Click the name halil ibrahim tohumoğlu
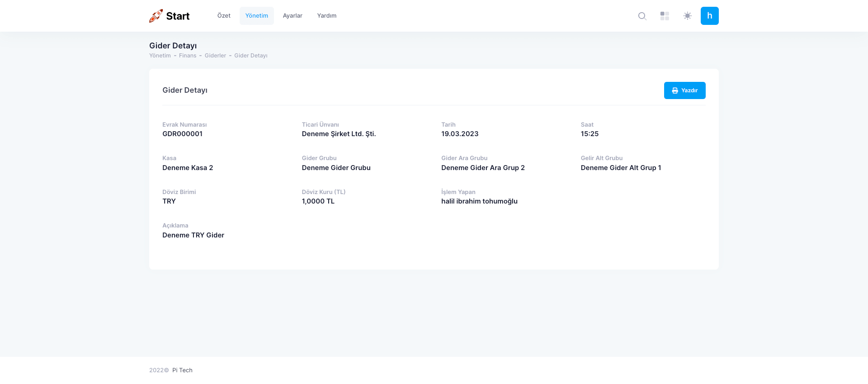868x384 pixels. point(479,201)
